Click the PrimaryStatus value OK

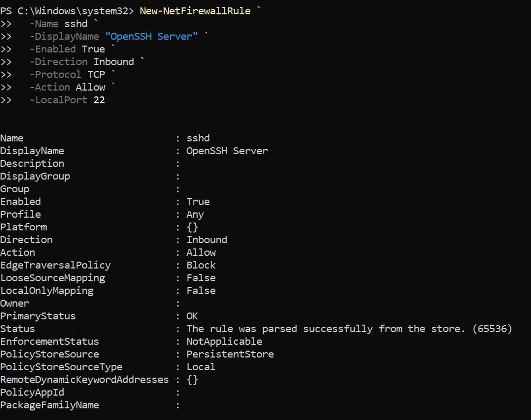192,316
